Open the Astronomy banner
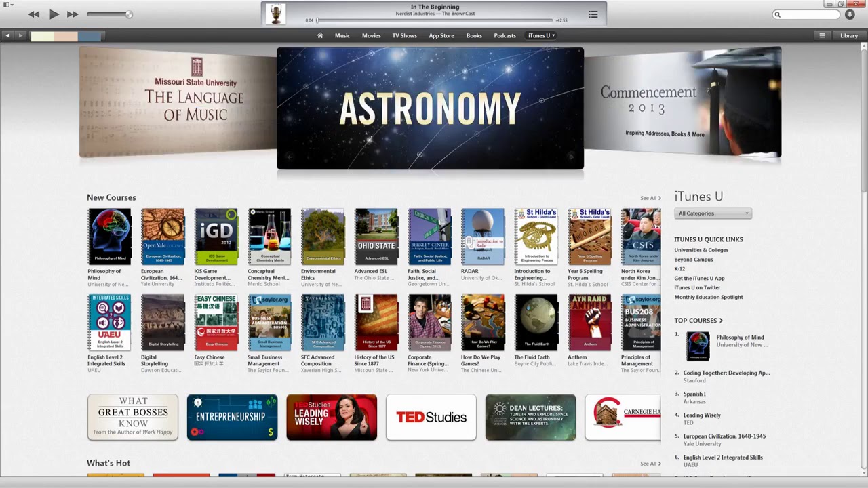 [430, 108]
